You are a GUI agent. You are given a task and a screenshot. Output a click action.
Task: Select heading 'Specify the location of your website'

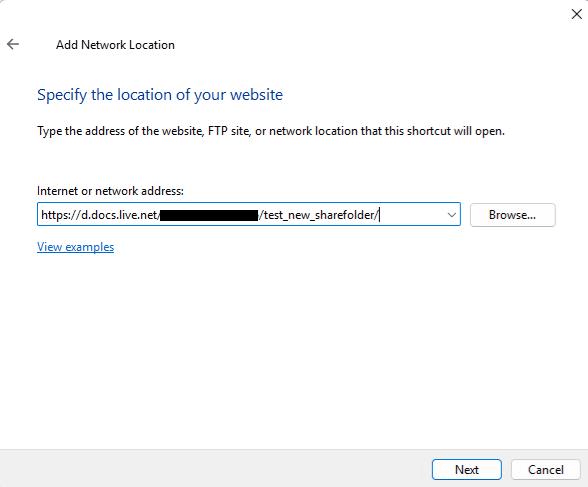tap(160, 95)
